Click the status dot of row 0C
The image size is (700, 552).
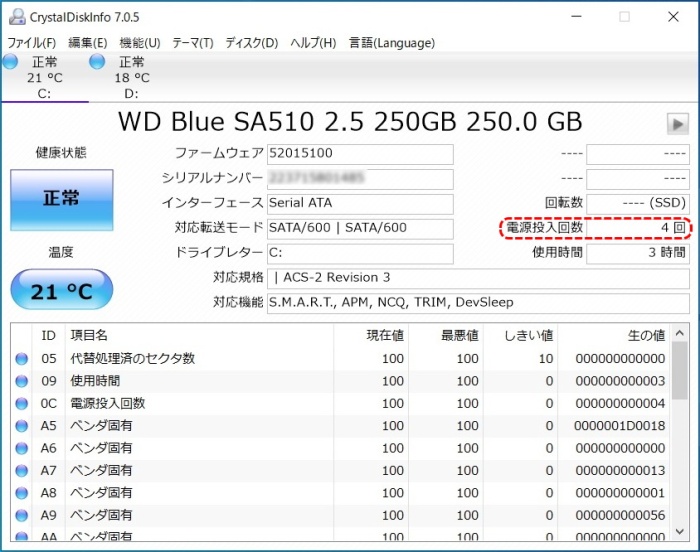tap(21, 403)
